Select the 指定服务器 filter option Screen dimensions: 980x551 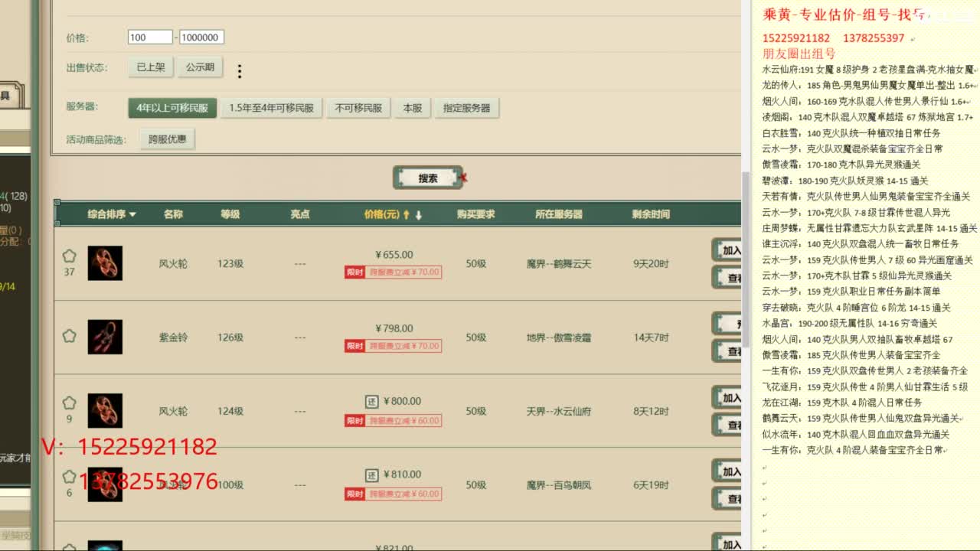click(466, 108)
